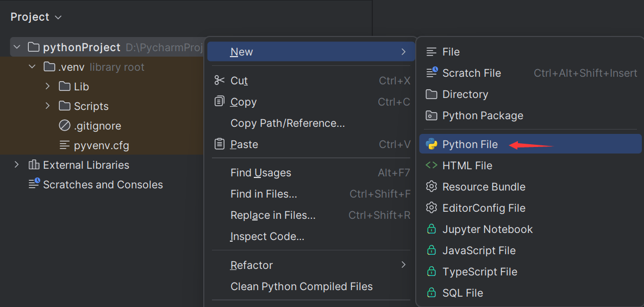Select the .gitignore file
644x307 pixels.
[97, 126]
